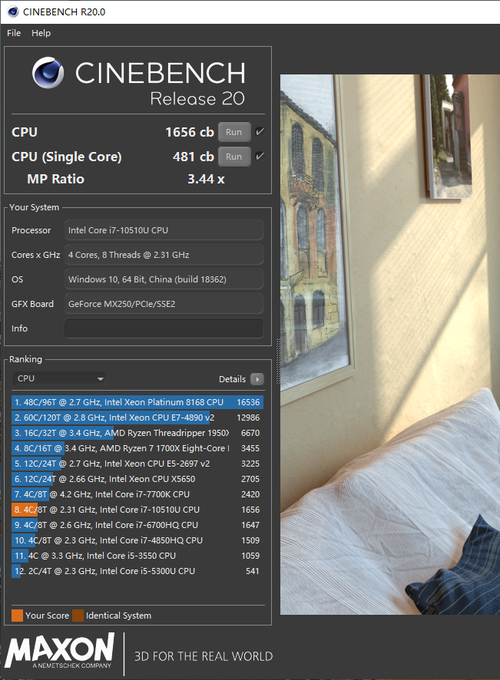Toggle the CPU test checkbox

coord(259,131)
